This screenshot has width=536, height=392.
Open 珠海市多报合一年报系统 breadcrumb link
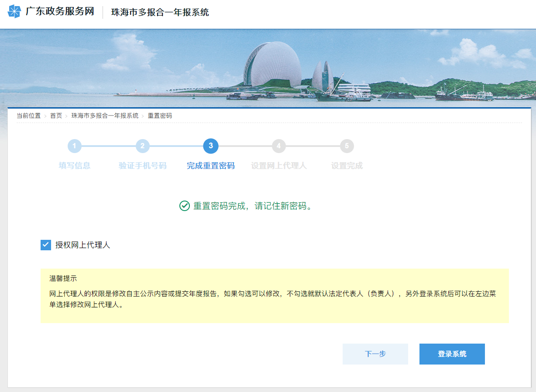pyautogui.click(x=105, y=116)
